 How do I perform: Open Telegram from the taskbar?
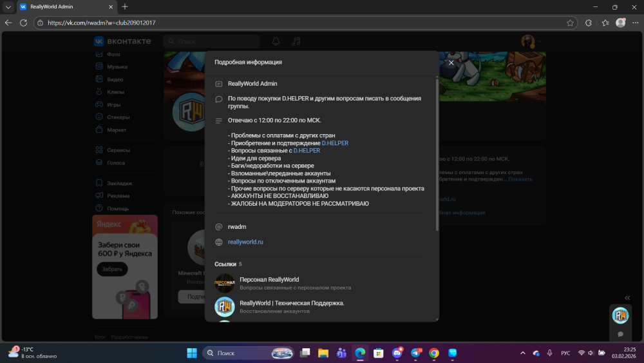click(x=415, y=353)
